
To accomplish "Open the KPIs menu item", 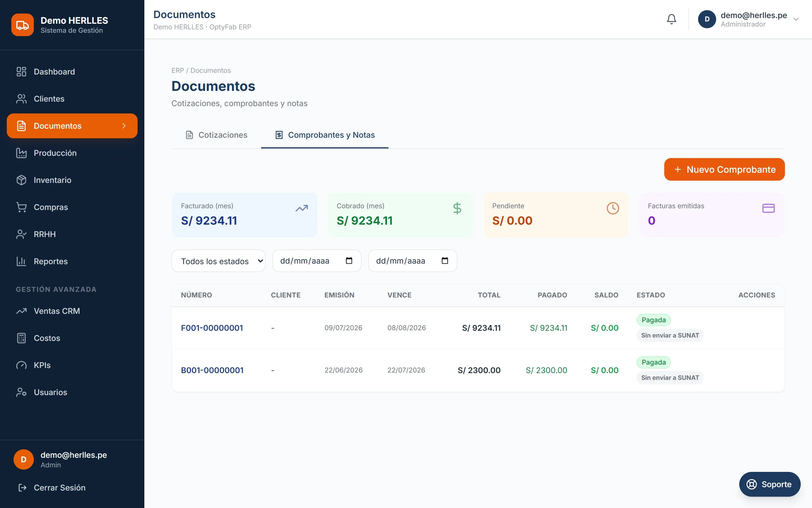I will point(72,365).
